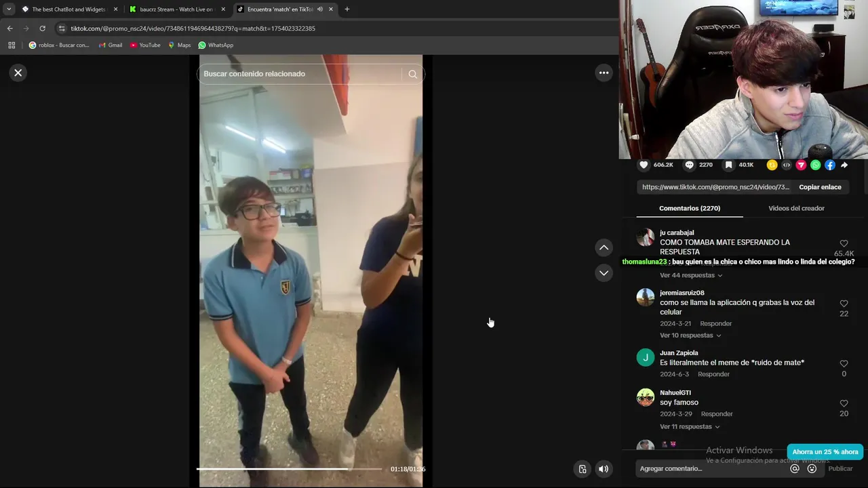Open the WhatsApp bookmark
The height and width of the screenshot is (488, 868).
(x=216, y=45)
